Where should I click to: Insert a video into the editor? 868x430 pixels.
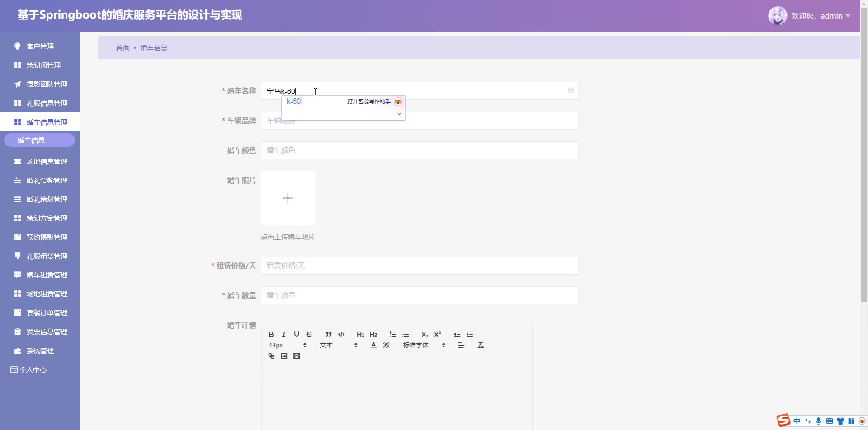(x=297, y=356)
